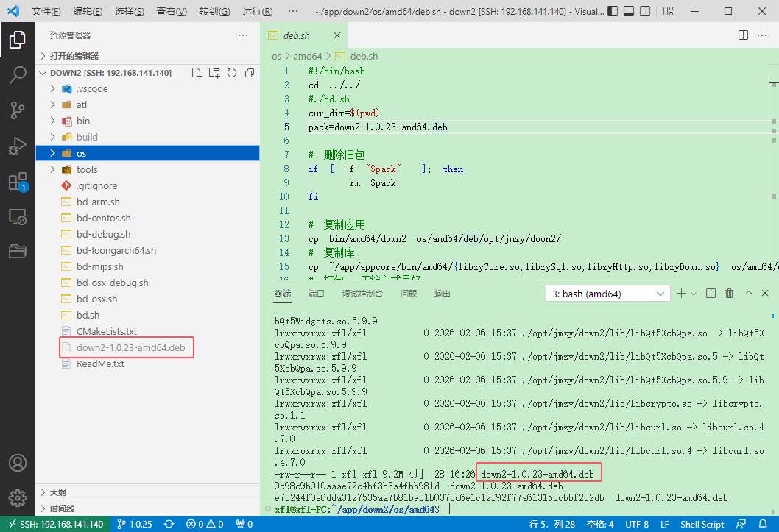Click the SSH: 192.168.141.140 remote indicator
The width and height of the screenshot is (779, 532).
click(56, 524)
